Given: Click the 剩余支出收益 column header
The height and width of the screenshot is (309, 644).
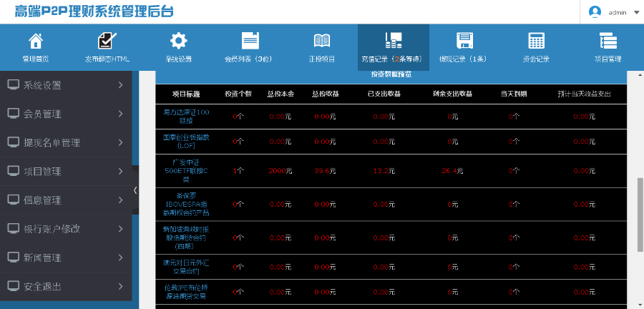Looking at the screenshot, I should point(452,94).
